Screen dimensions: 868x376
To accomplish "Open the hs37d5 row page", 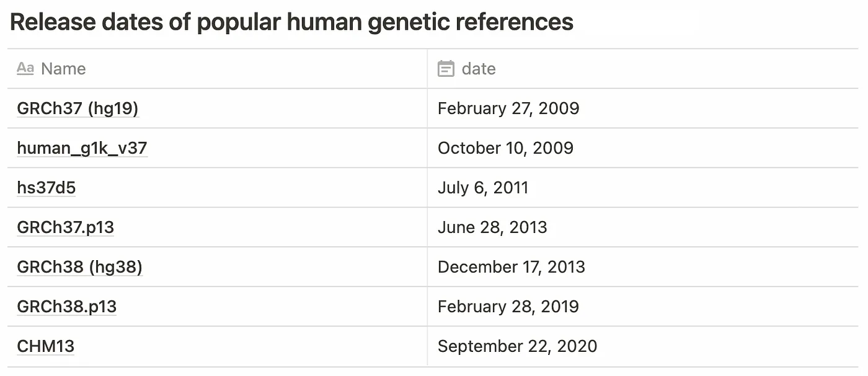I will [46, 188].
